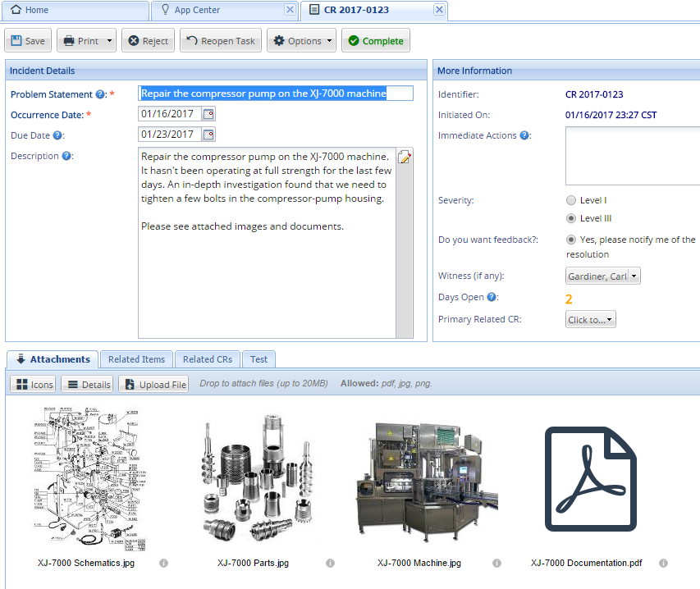The width and height of the screenshot is (700, 589).
Task: Open the Print dropdown arrow
Action: (109, 40)
